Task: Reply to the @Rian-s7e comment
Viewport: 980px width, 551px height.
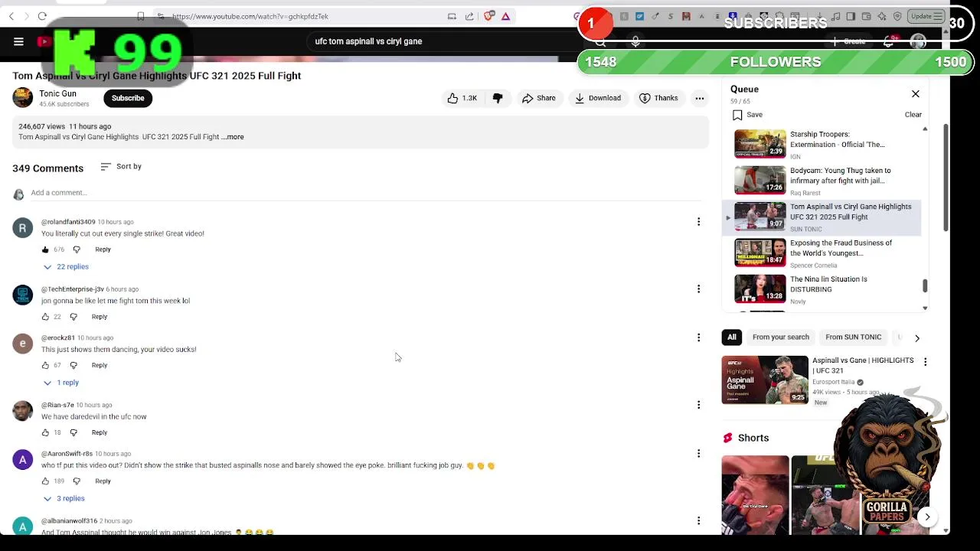Action: point(100,432)
